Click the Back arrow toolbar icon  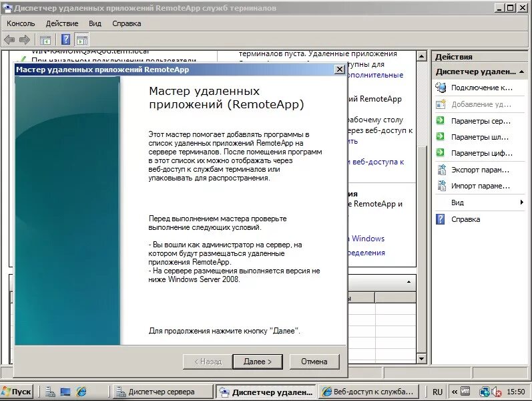tap(9, 40)
